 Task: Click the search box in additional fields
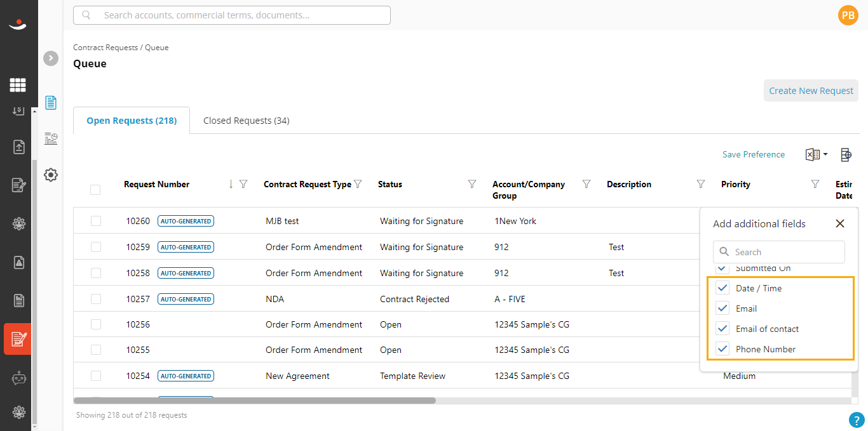pyautogui.click(x=779, y=252)
